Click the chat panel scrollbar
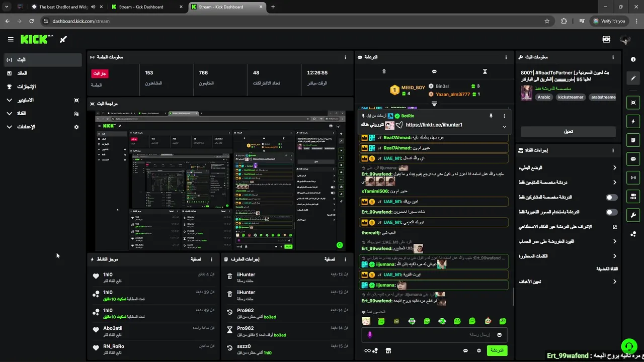 (513, 297)
